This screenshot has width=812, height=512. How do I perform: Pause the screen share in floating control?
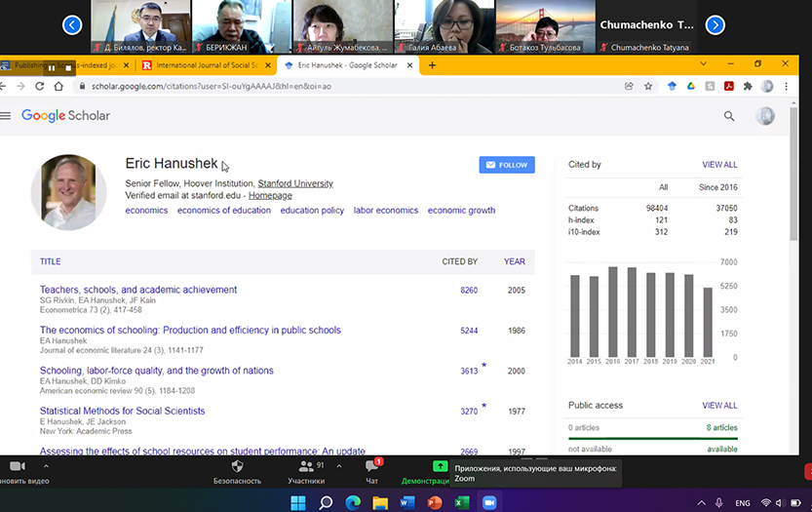click(52, 68)
